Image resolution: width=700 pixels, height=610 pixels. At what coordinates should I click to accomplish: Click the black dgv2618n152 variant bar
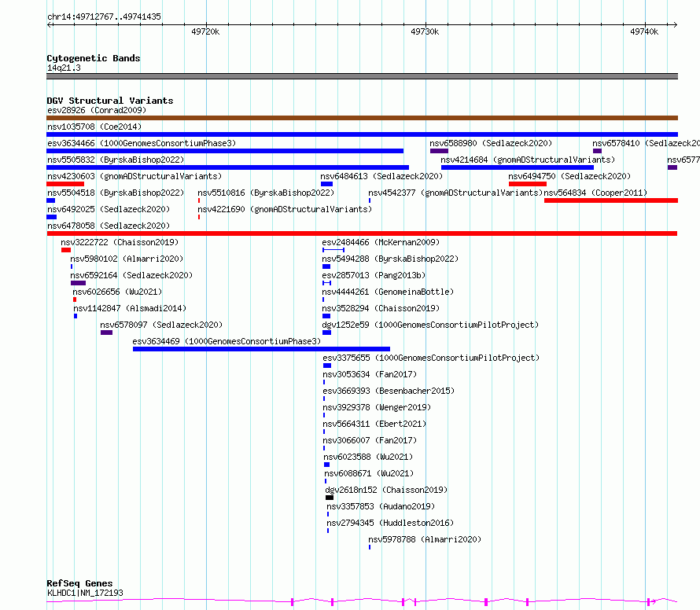pos(330,498)
